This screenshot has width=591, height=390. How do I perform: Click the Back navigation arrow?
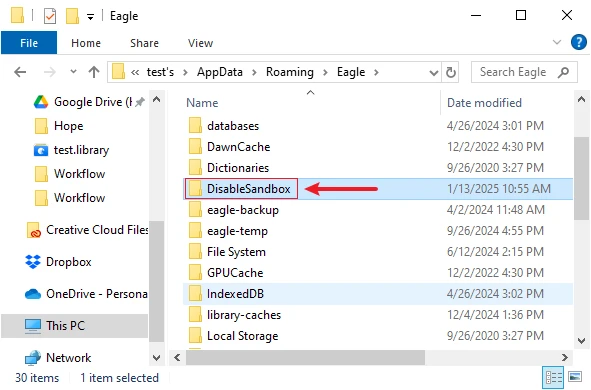click(20, 72)
